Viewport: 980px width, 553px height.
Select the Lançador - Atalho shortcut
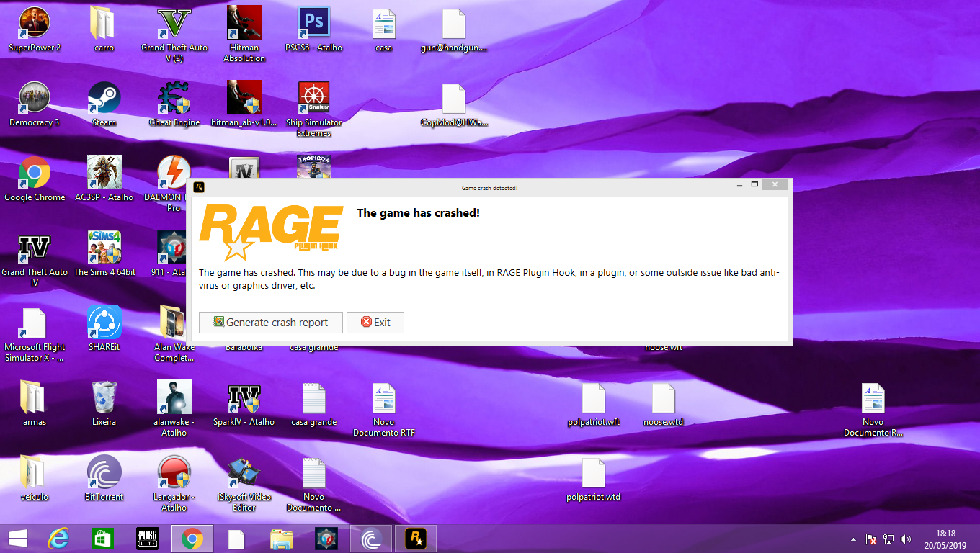(174, 484)
